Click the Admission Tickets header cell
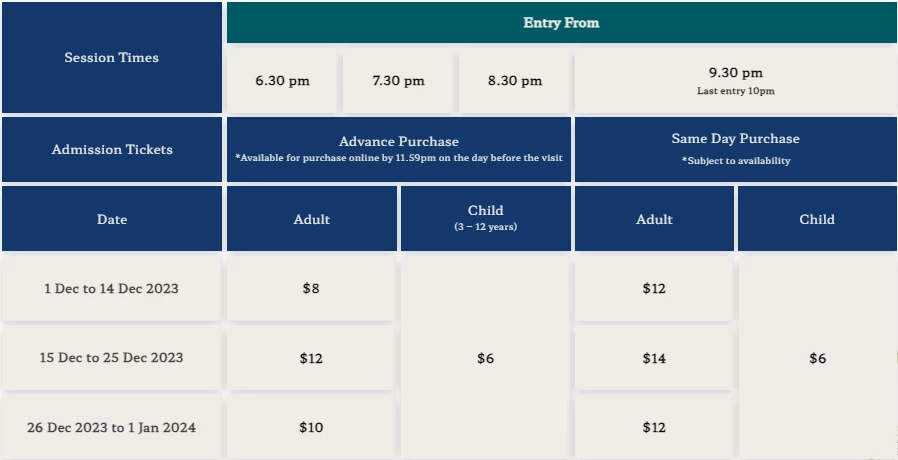 [112, 150]
